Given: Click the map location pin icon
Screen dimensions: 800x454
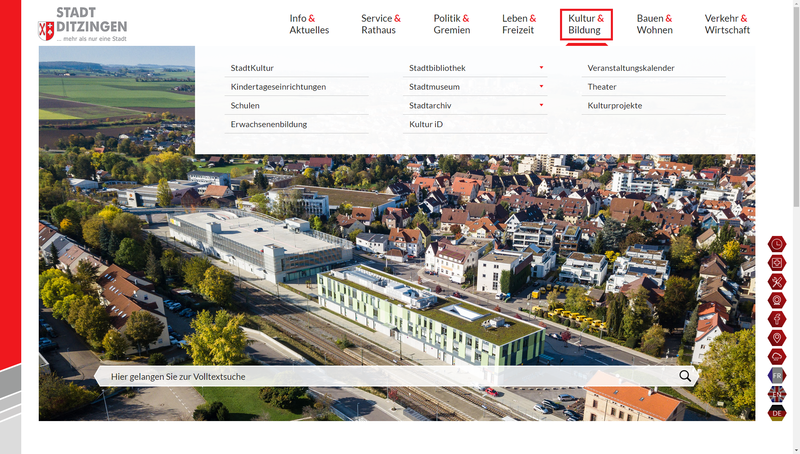Looking at the screenshot, I should [x=777, y=338].
